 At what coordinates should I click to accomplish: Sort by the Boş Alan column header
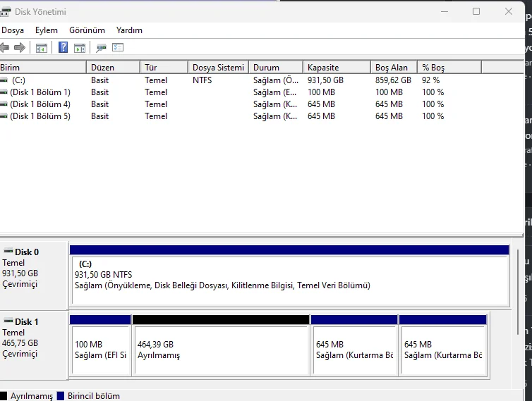(392, 68)
